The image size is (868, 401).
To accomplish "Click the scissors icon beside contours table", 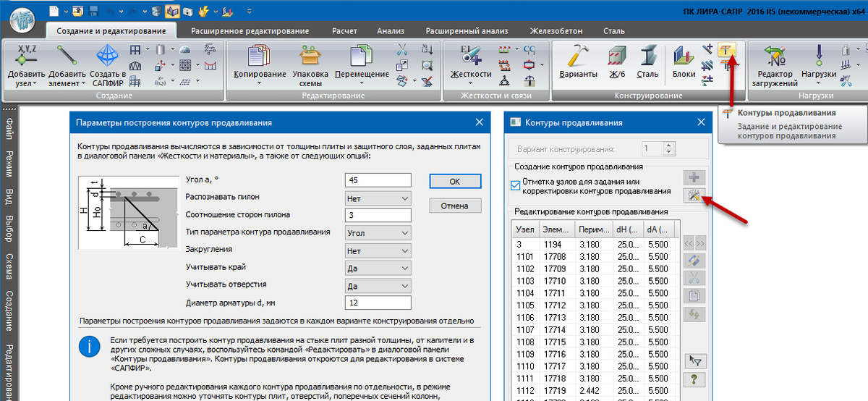I will [694, 277].
